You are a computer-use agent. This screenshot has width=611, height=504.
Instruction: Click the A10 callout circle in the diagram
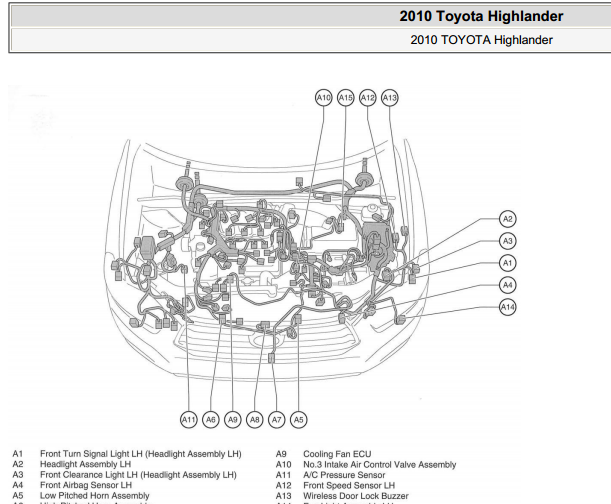pos(323,97)
